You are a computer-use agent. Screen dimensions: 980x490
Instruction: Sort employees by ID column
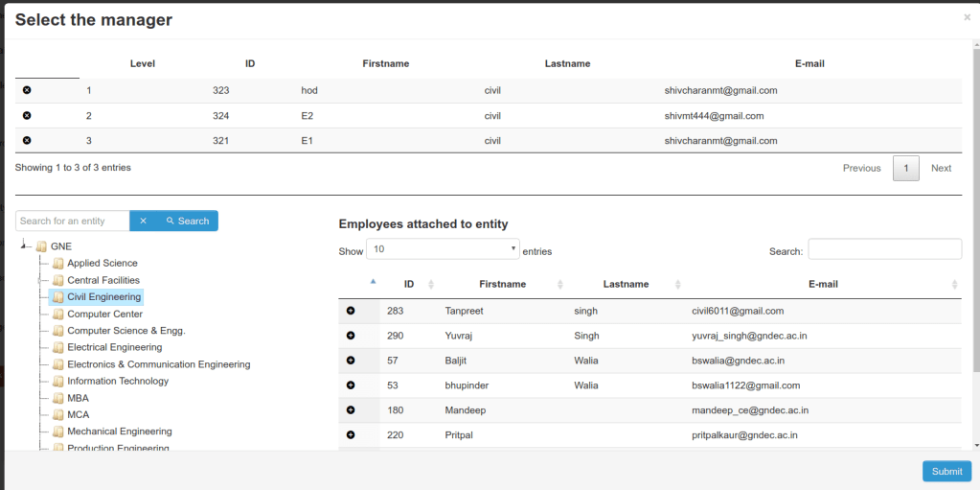(409, 284)
